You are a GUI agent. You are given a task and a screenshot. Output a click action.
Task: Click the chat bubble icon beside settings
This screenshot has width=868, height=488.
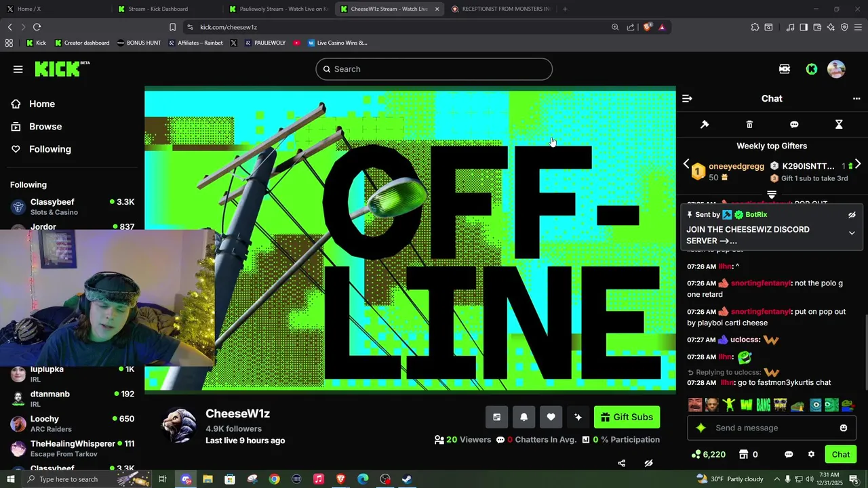(x=789, y=455)
